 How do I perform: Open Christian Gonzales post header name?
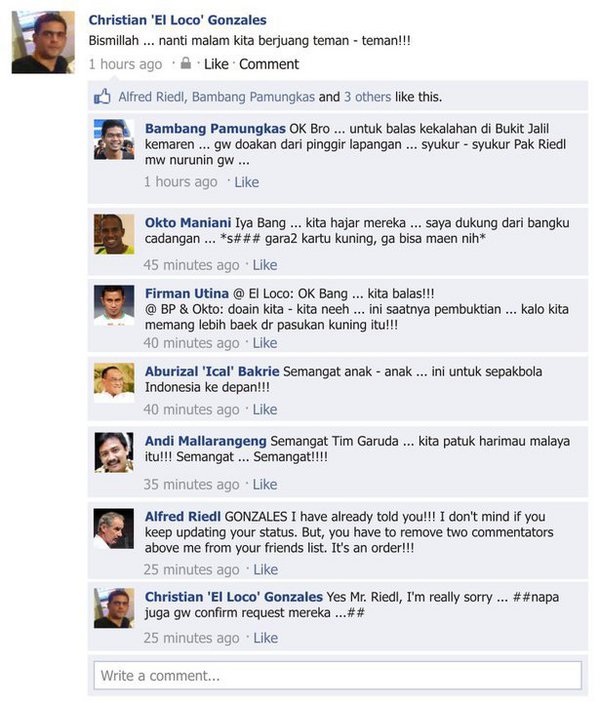click(177, 20)
